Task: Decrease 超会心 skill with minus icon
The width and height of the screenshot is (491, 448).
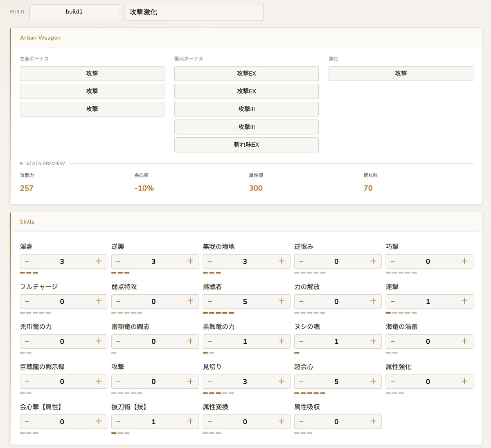Action: (x=302, y=381)
